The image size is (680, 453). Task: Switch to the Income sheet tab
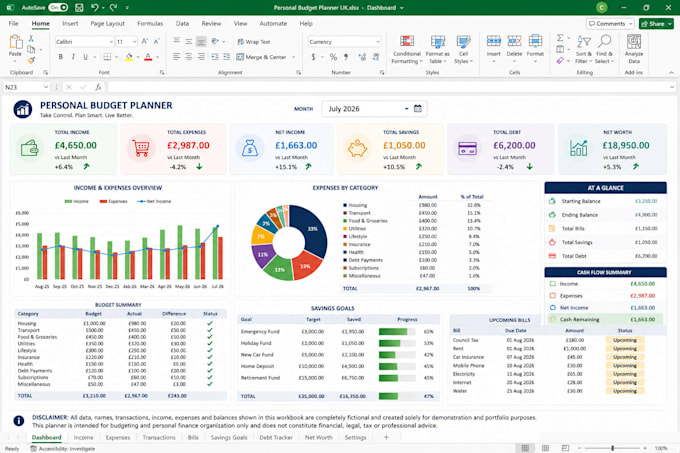pyautogui.click(x=83, y=437)
